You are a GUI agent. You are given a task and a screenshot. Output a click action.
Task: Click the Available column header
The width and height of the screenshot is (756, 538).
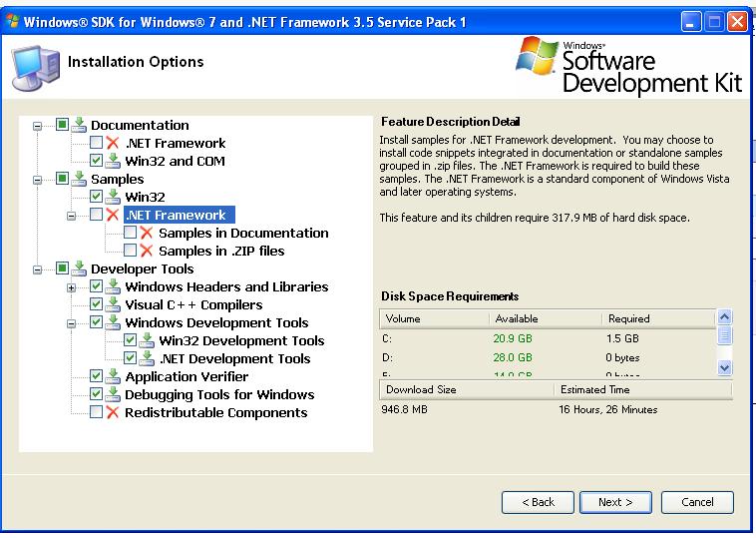pos(546,319)
